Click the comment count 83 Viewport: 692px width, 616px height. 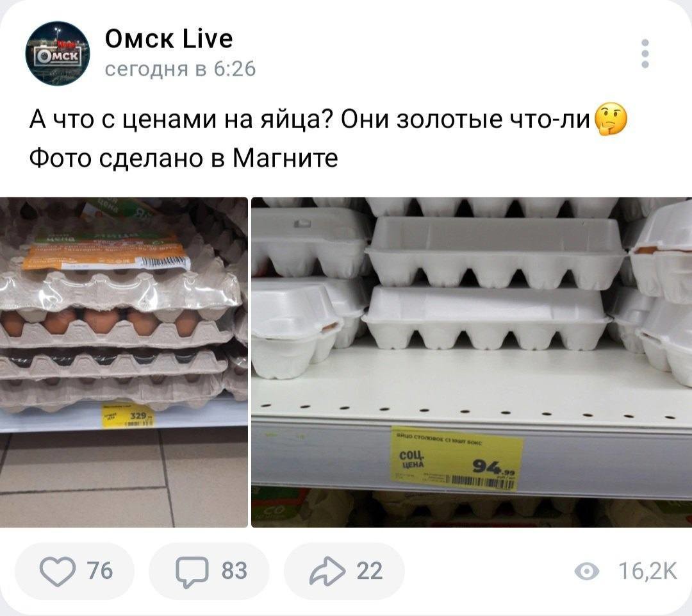[235, 570]
